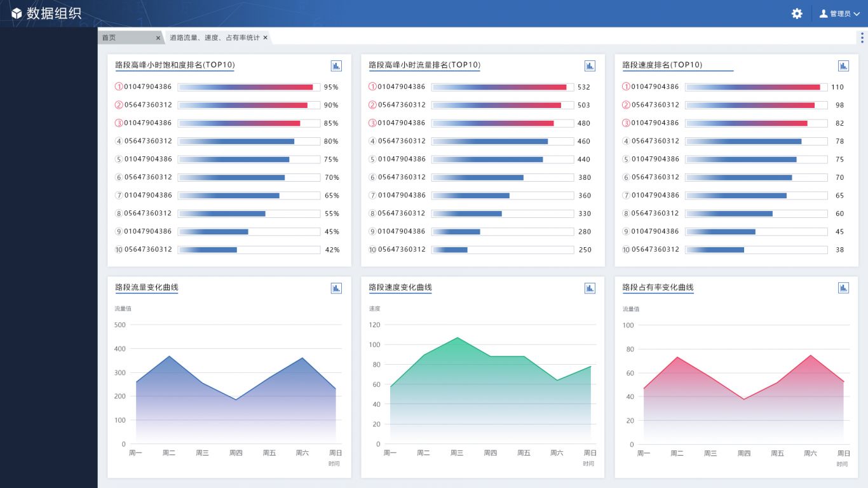Expand the 管理员 dropdown arrow
The height and width of the screenshot is (488, 868).
pyautogui.click(x=857, y=14)
